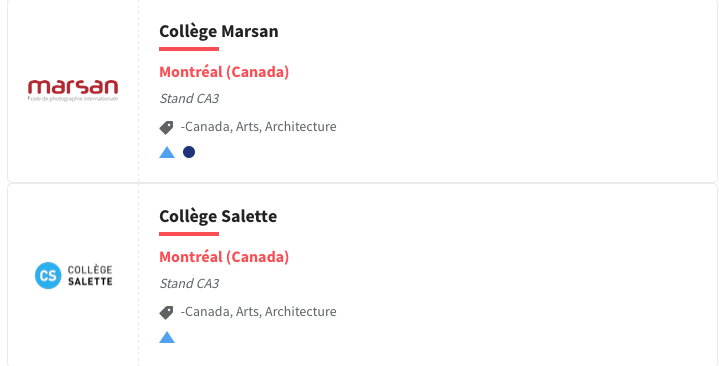Click Marsan's Canada, Arts, Architecture tags
727x366 pixels.
click(x=258, y=127)
